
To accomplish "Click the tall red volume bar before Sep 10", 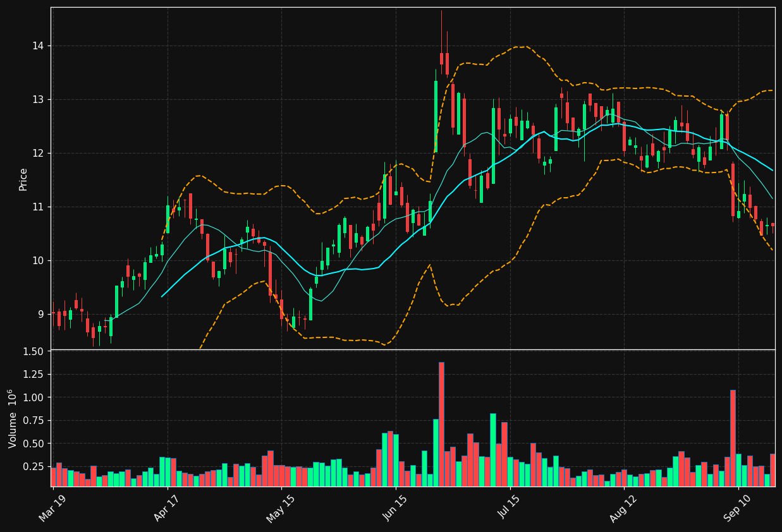I will (x=733, y=438).
